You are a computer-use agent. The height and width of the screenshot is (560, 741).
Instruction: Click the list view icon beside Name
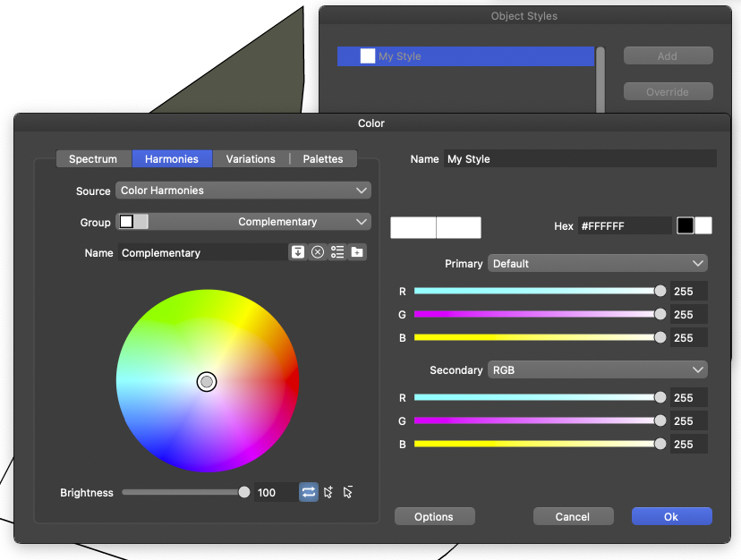pyautogui.click(x=337, y=252)
